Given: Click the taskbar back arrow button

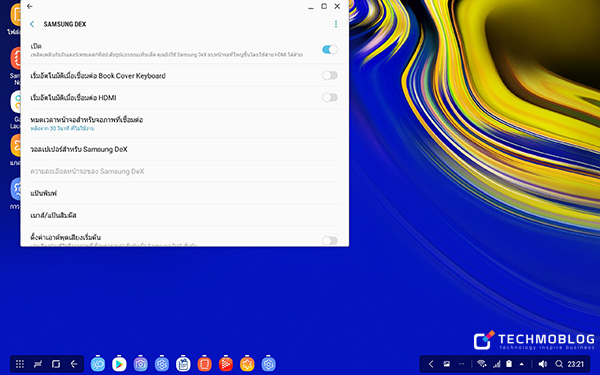Looking at the screenshot, I should [74, 364].
